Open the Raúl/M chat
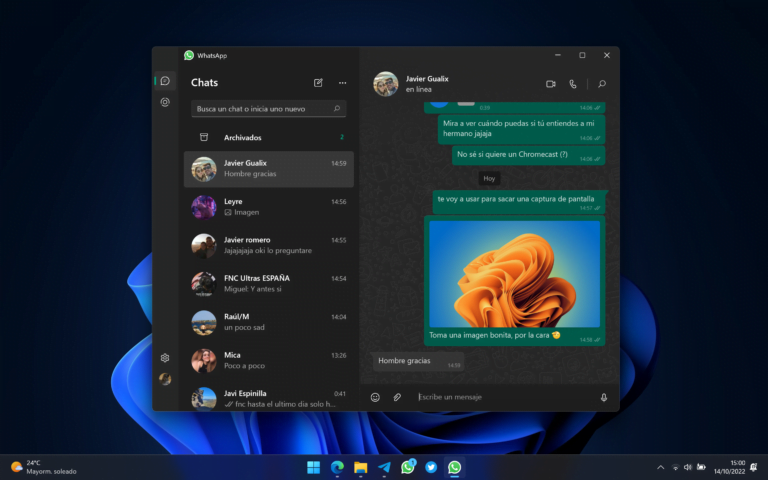 pos(268,322)
